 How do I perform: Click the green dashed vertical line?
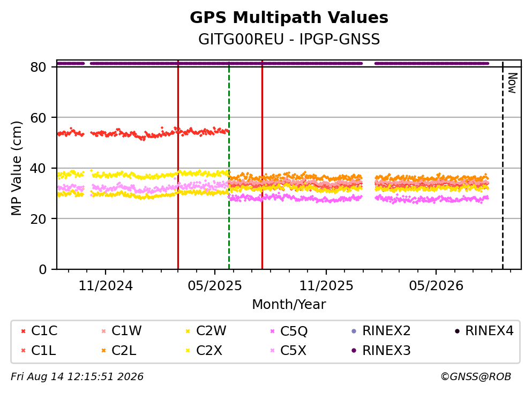(229, 165)
